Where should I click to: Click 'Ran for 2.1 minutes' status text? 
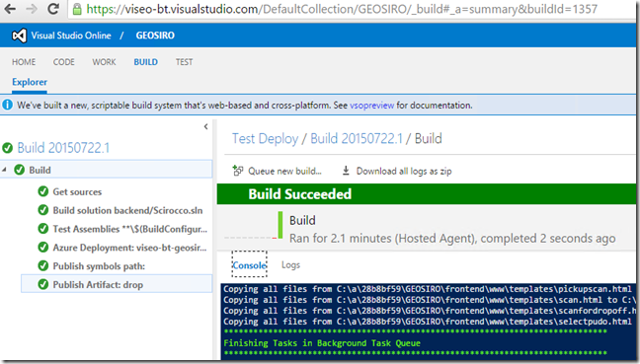coord(452,238)
